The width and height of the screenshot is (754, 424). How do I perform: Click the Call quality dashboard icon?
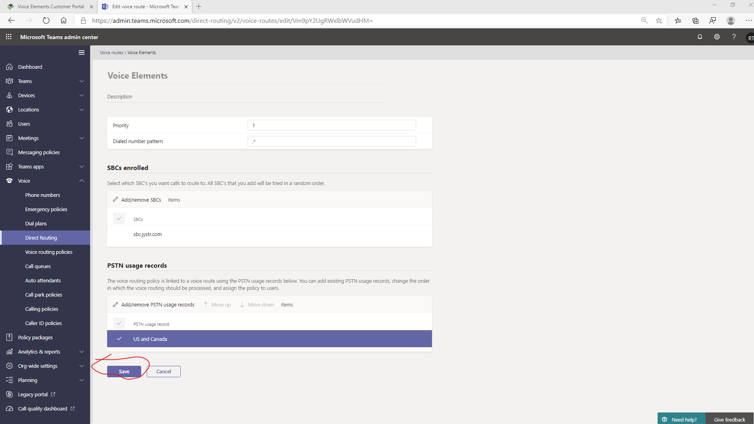[9, 409]
